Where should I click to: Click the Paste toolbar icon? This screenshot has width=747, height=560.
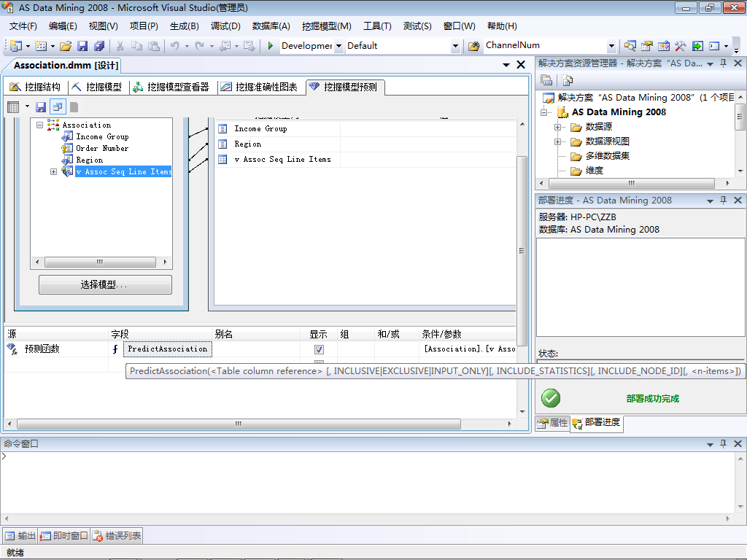click(x=154, y=46)
